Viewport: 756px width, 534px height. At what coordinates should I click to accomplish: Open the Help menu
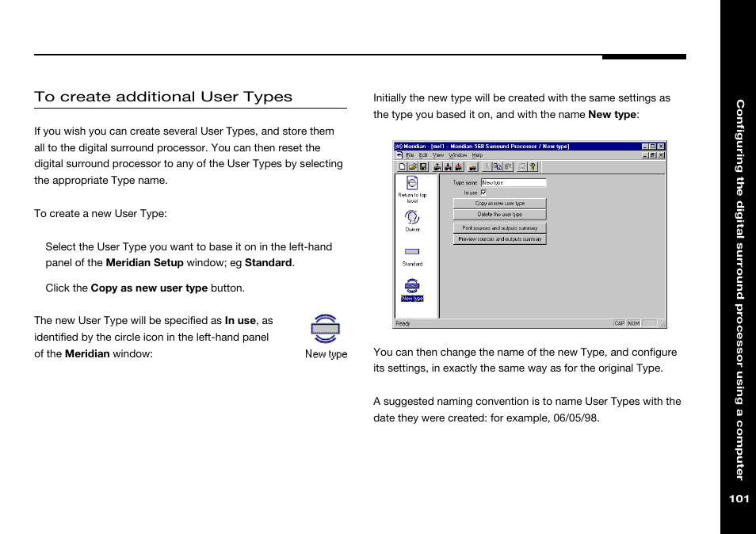pos(477,155)
